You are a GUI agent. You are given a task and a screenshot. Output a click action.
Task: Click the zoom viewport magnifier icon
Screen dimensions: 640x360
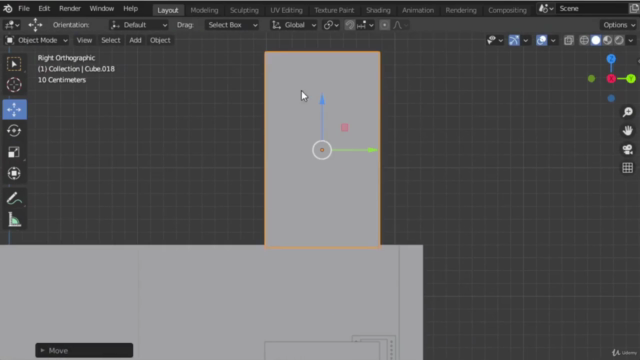[x=627, y=112]
